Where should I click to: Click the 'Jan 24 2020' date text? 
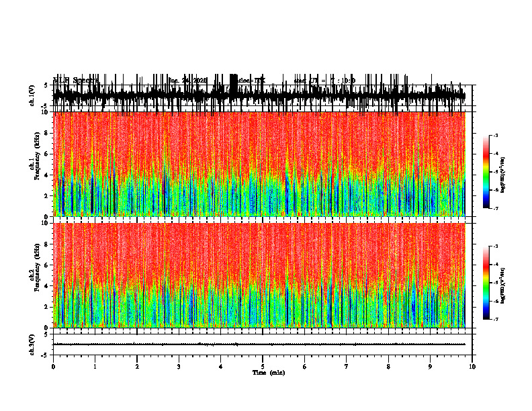(x=187, y=81)
